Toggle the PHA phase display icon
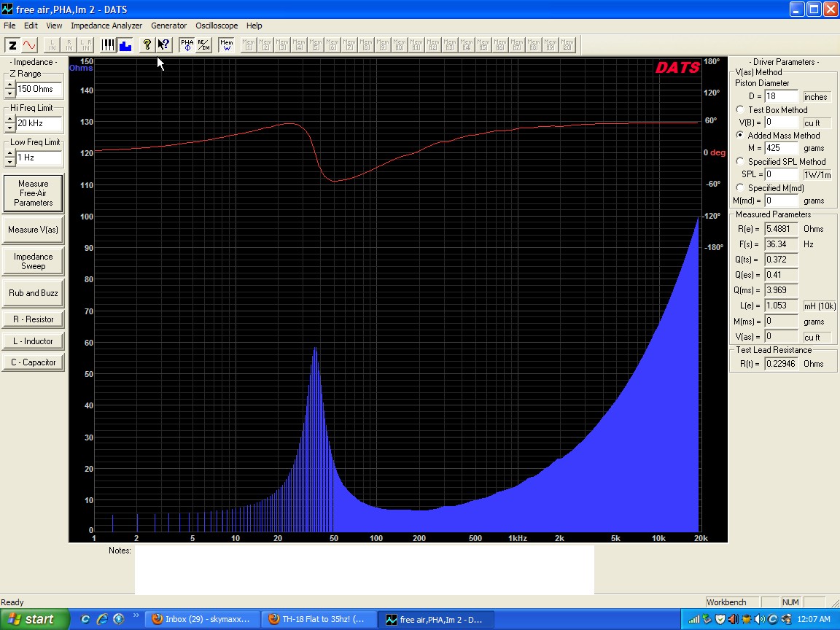Screen dimensions: 840x630 pos(187,45)
